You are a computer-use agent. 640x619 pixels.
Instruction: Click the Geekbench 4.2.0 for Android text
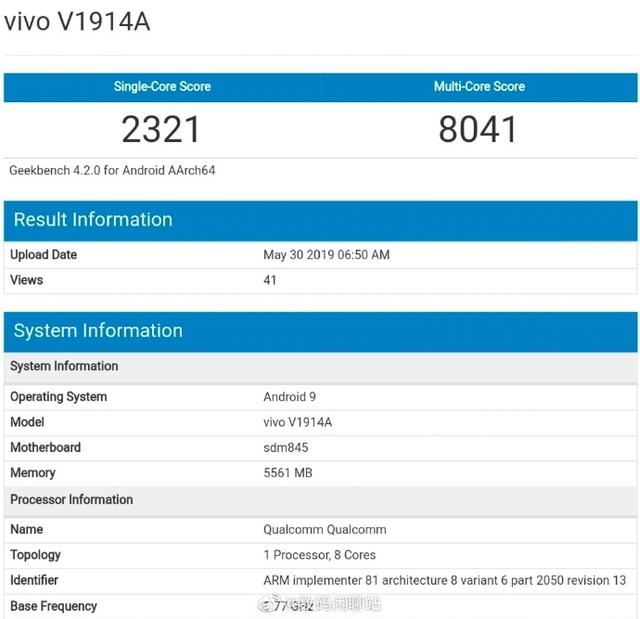(x=112, y=170)
